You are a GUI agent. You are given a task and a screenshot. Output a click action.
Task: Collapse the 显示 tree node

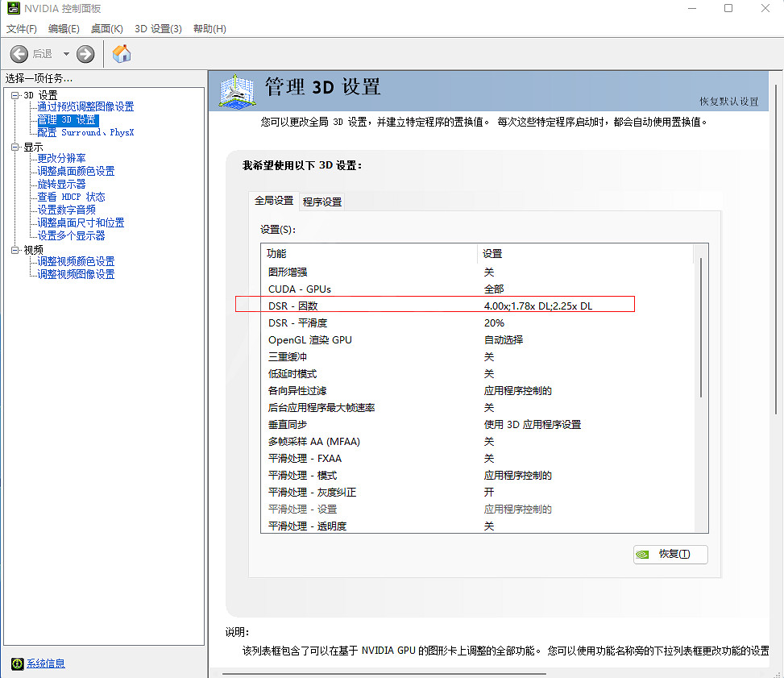point(15,148)
